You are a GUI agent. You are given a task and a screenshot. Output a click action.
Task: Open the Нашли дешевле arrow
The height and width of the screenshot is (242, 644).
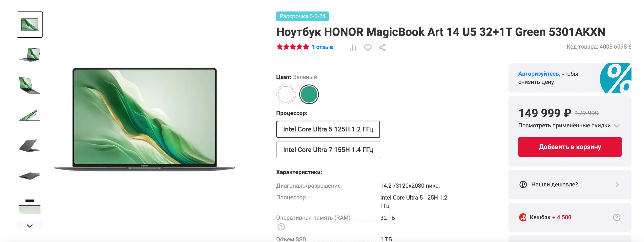[617, 185]
